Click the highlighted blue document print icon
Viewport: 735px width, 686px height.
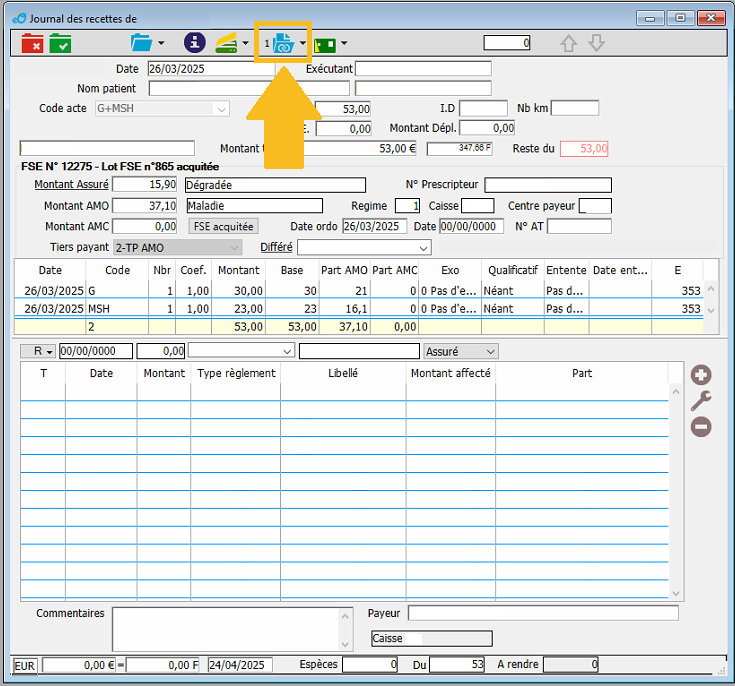pyautogui.click(x=283, y=43)
